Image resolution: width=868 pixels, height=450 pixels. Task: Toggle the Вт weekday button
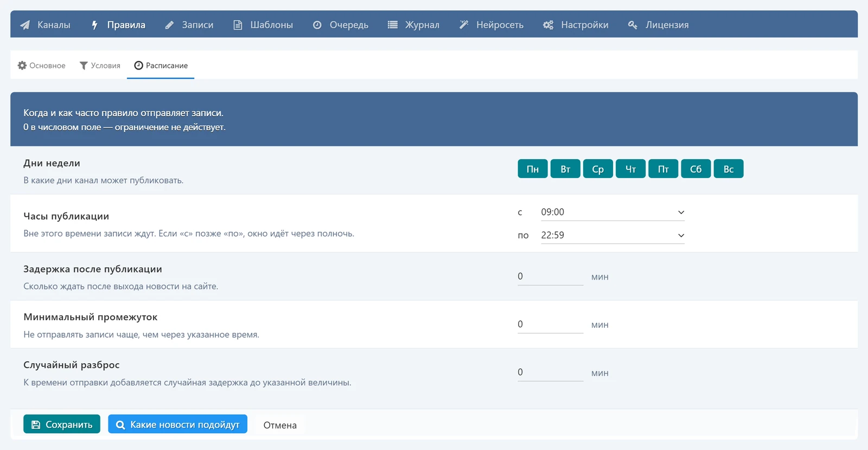(x=565, y=169)
